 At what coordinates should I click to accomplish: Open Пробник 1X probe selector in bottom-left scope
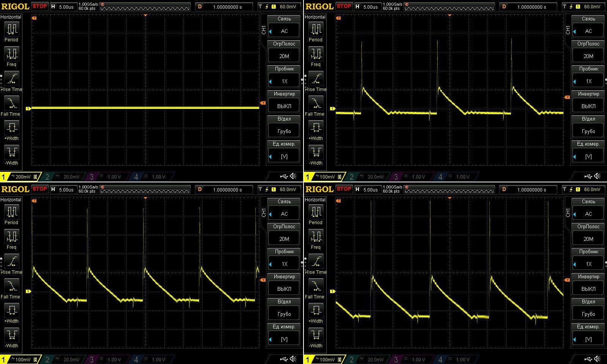pos(284,264)
